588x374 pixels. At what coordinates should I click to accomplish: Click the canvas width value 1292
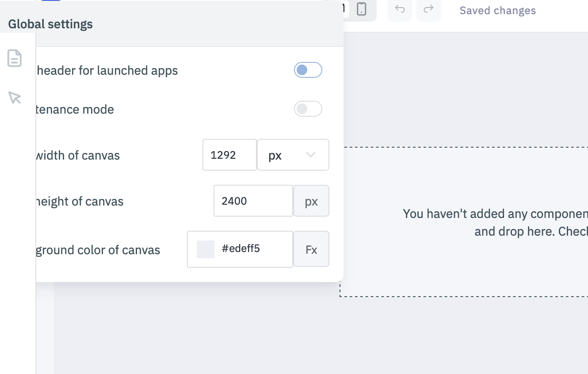229,155
